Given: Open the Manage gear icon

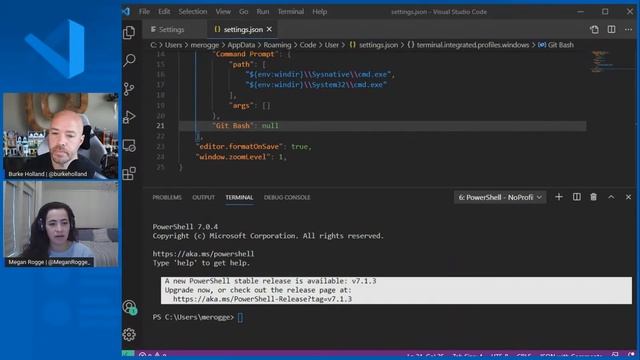Looking at the screenshot, I should click(129, 335).
